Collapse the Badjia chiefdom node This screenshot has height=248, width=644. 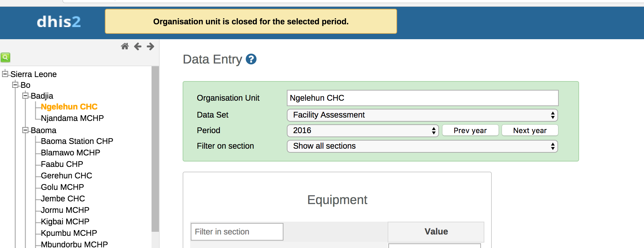pyautogui.click(x=25, y=96)
